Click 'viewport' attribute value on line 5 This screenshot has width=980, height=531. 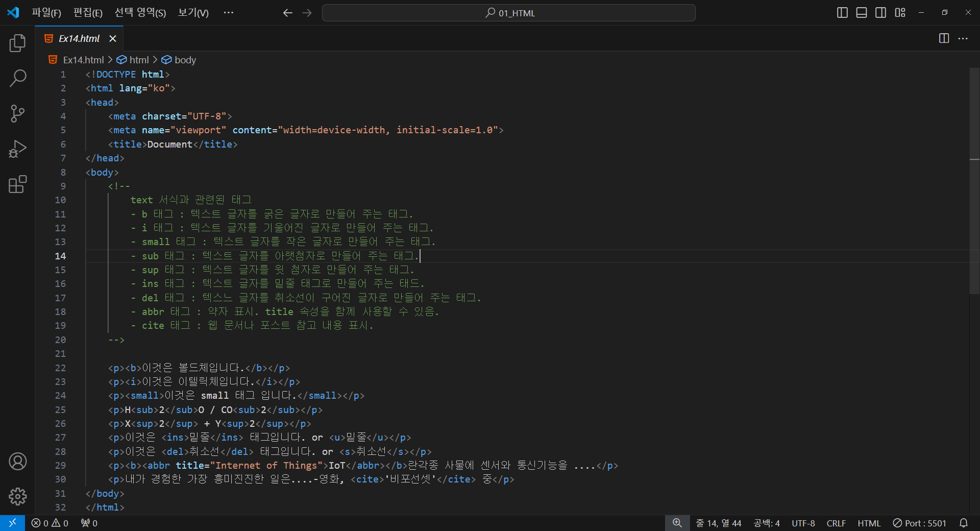point(198,130)
